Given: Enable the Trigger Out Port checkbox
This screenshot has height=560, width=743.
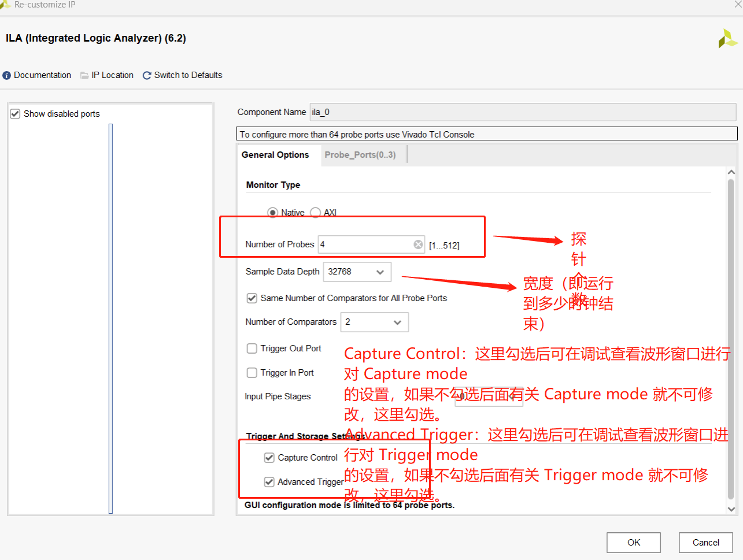Looking at the screenshot, I should (x=252, y=348).
